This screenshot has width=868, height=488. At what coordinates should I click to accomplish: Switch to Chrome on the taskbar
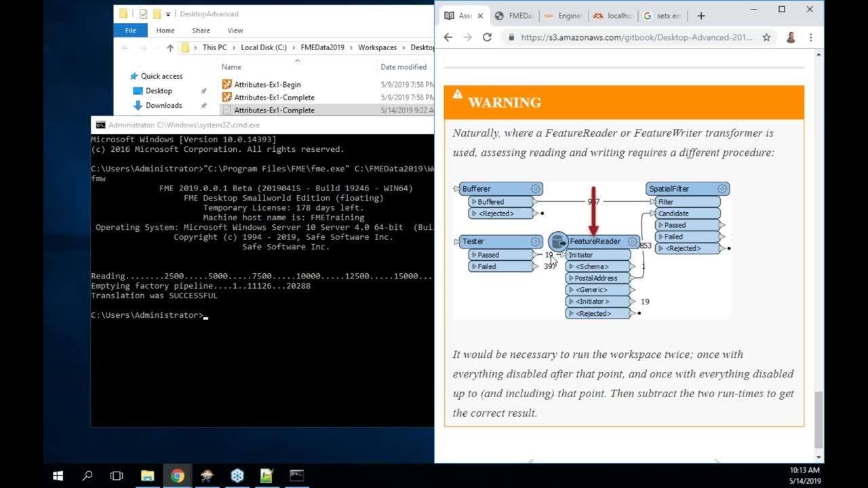[x=177, y=476]
